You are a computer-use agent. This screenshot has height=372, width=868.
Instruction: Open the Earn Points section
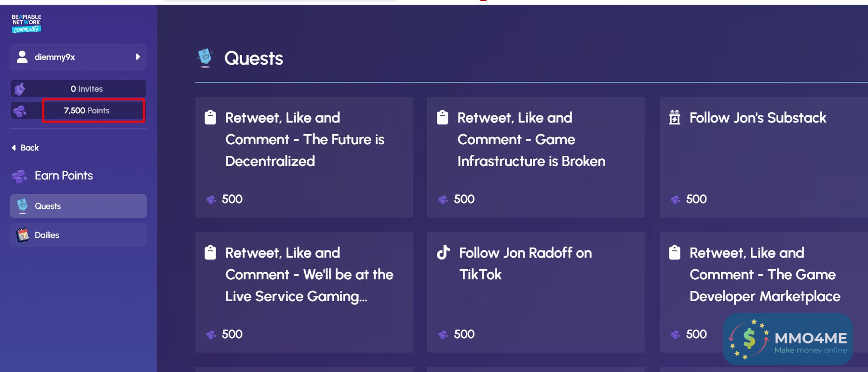[63, 176]
